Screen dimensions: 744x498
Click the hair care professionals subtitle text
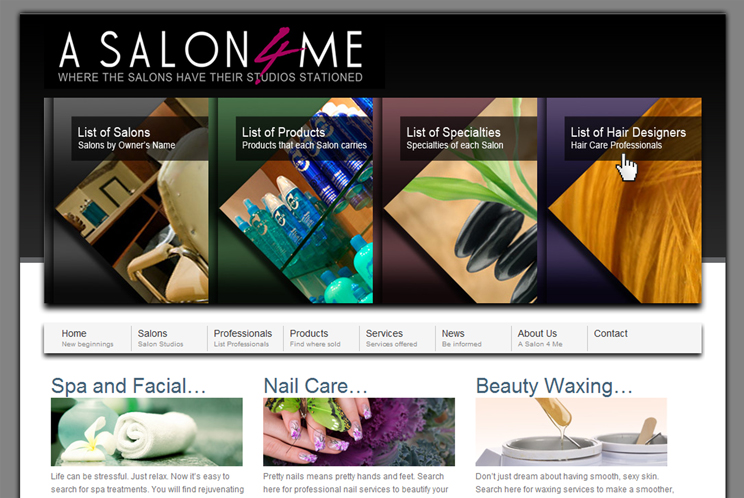tap(616, 145)
